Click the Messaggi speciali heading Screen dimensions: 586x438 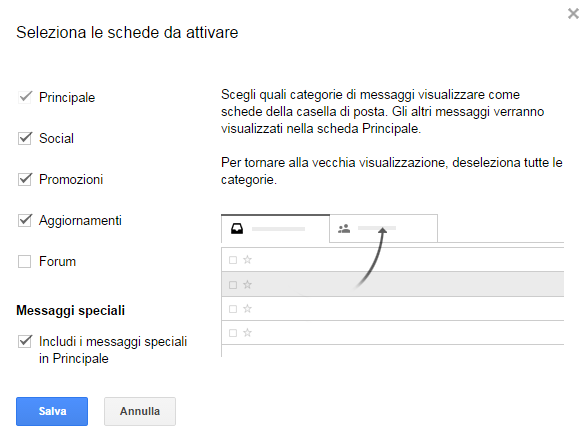(71, 311)
